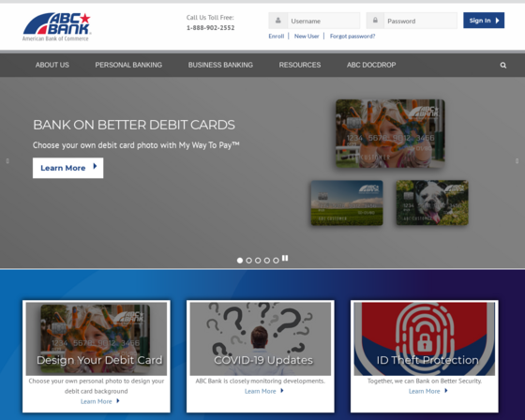Open the About Us menu
The image size is (525, 420).
click(x=52, y=65)
